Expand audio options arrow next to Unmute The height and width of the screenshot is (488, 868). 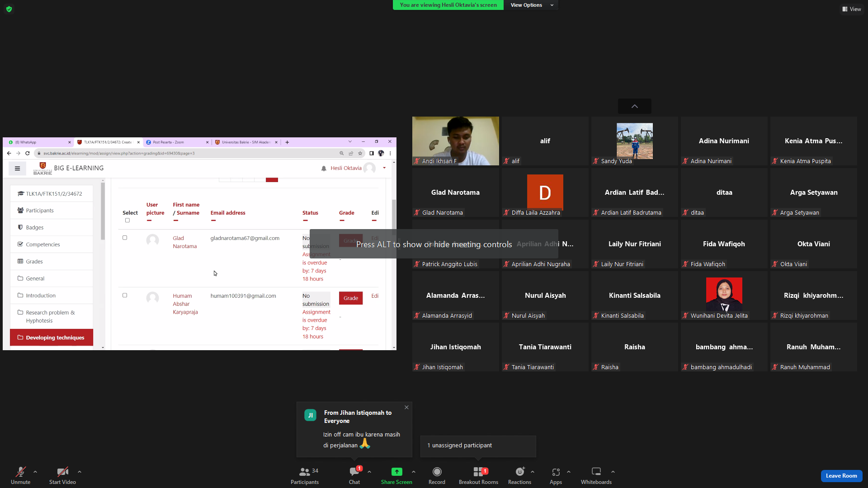pos(35,472)
